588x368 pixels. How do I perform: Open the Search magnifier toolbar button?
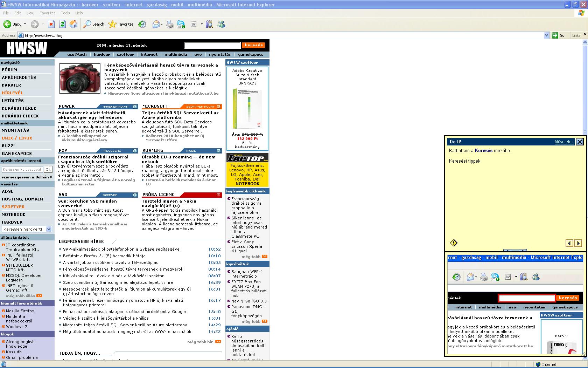pyautogui.click(x=94, y=24)
